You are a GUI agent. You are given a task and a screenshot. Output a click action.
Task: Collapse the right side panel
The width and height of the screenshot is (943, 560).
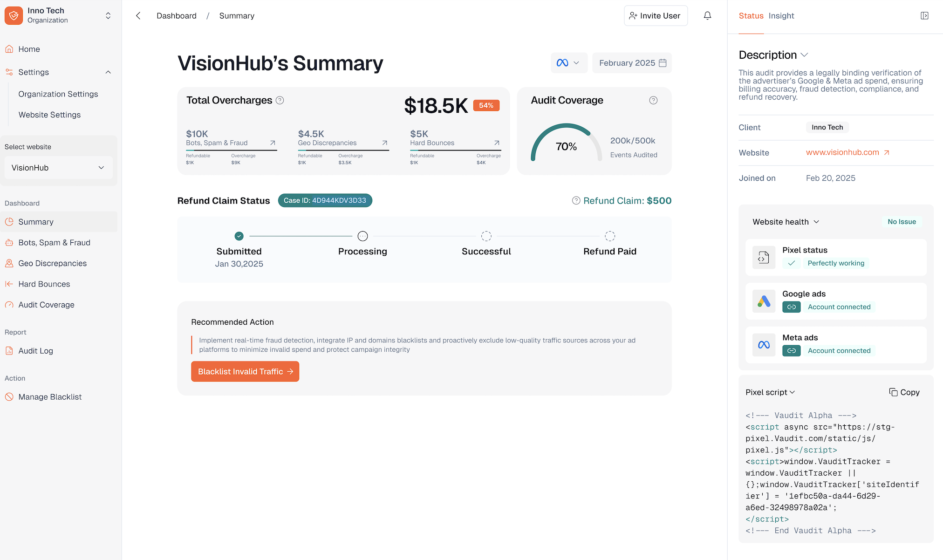click(x=924, y=16)
